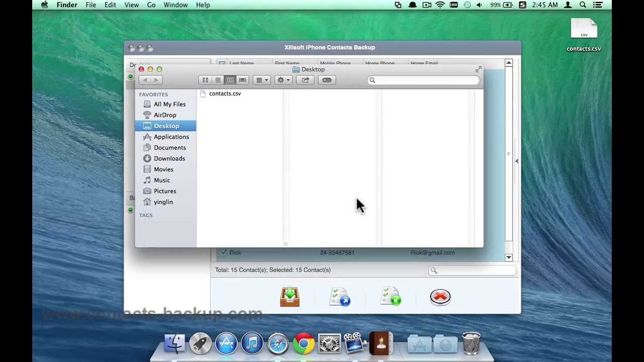This screenshot has width=644, height=362.
Task: Select the contacts.csv file in Finder
Action: (224, 94)
